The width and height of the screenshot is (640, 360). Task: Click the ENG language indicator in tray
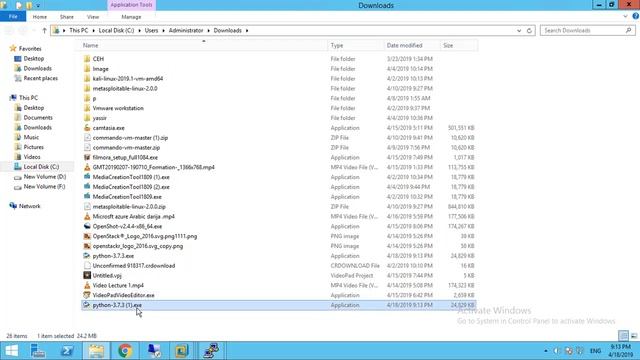pos(596,351)
